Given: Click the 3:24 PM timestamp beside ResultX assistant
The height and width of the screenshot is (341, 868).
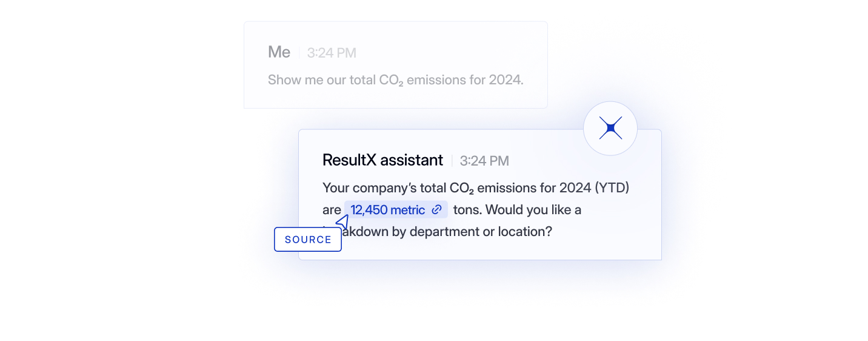Looking at the screenshot, I should pyautogui.click(x=484, y=161).
